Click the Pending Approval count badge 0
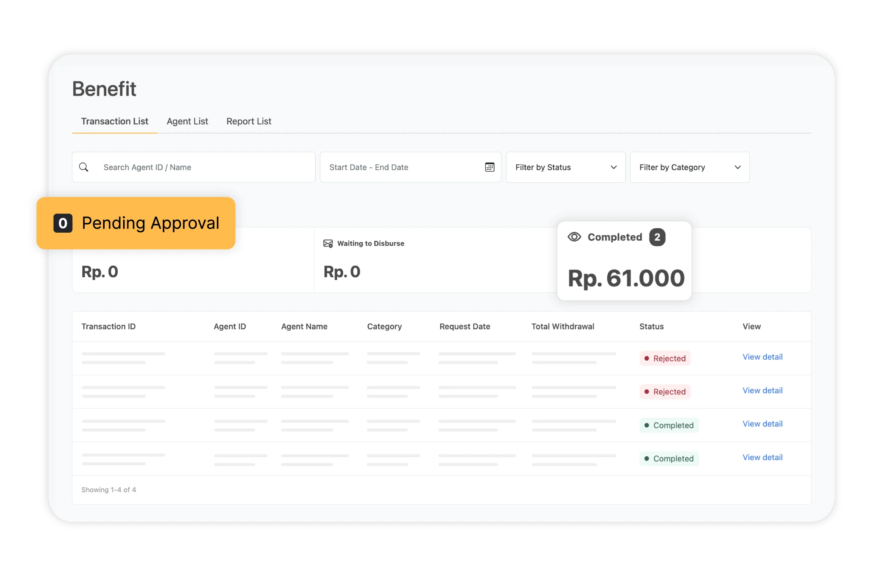 63,223
